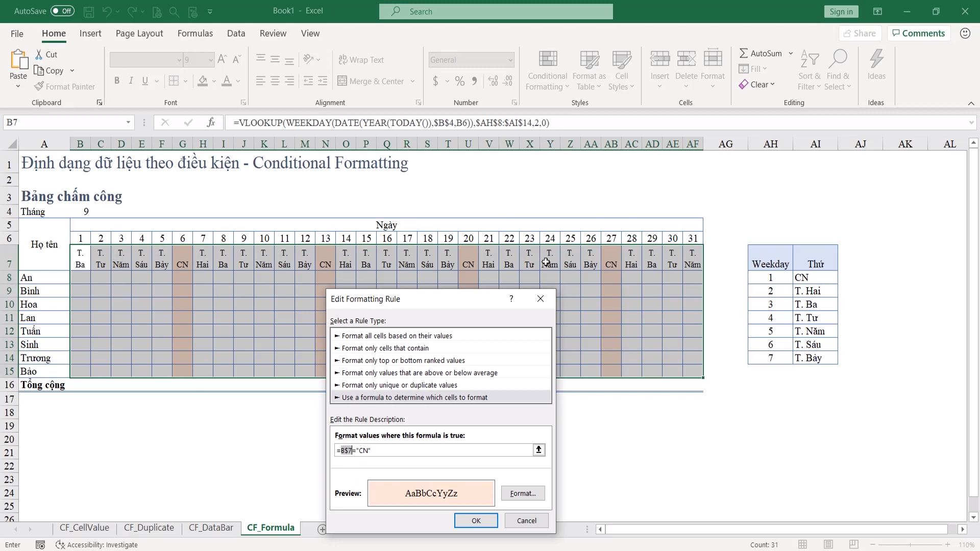The width and height of the screenshot is (980, 551).
Task: Click the zoom slider in the status bar
Action: [x=910, y=544]
